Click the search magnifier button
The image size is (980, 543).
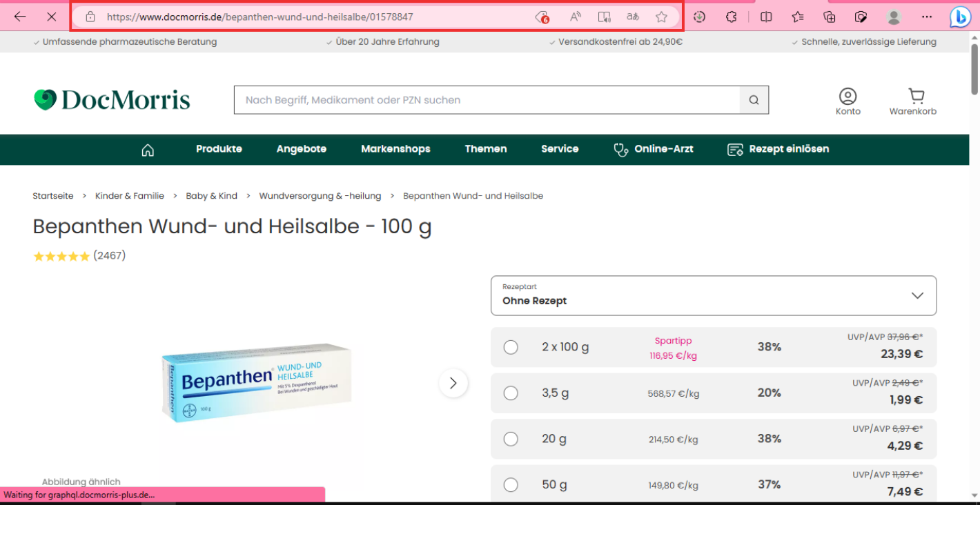[x=754, y=100]
